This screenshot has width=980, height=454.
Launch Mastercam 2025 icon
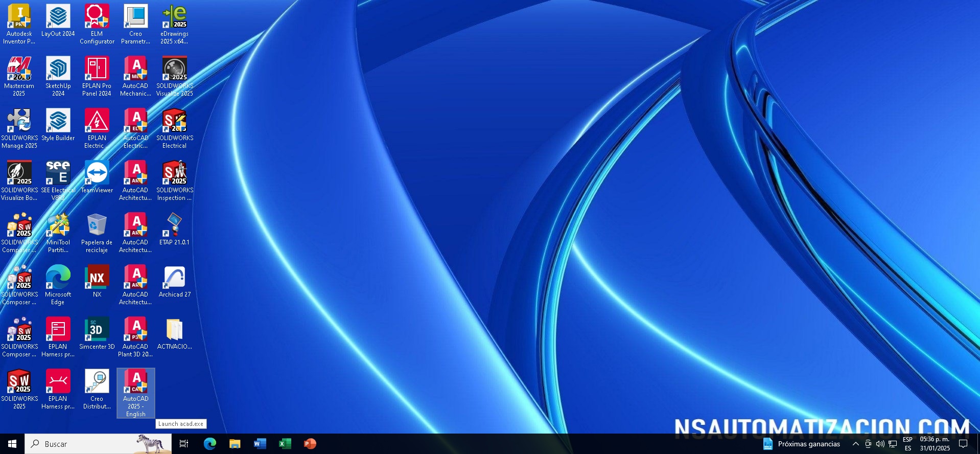coord(19,76)
